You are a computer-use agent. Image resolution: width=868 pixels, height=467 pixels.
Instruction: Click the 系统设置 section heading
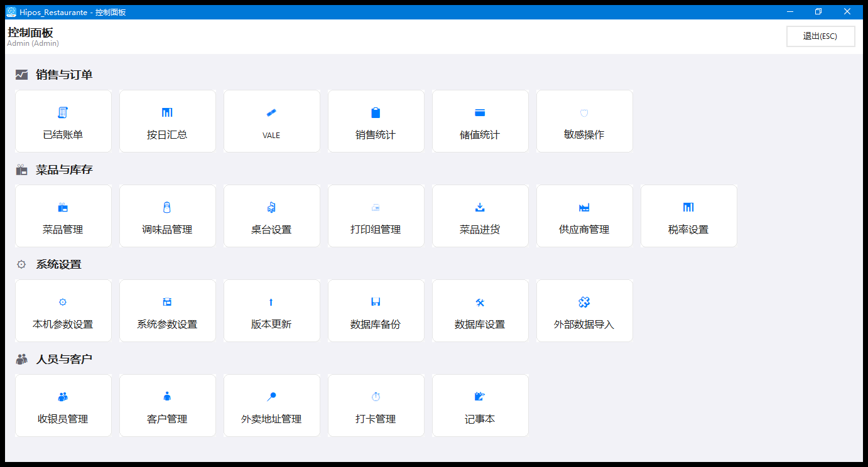(x=58, y=264)
